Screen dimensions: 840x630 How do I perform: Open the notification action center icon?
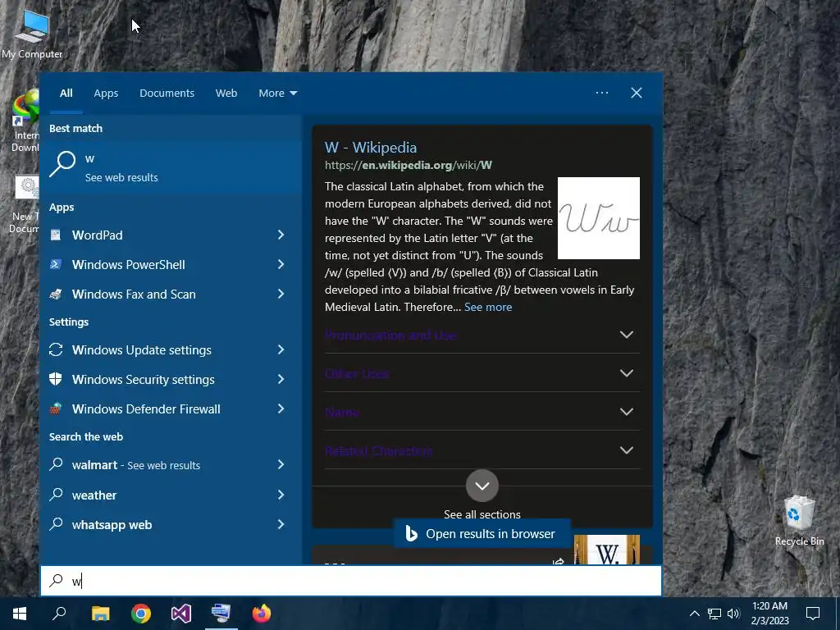click(813, 614)
